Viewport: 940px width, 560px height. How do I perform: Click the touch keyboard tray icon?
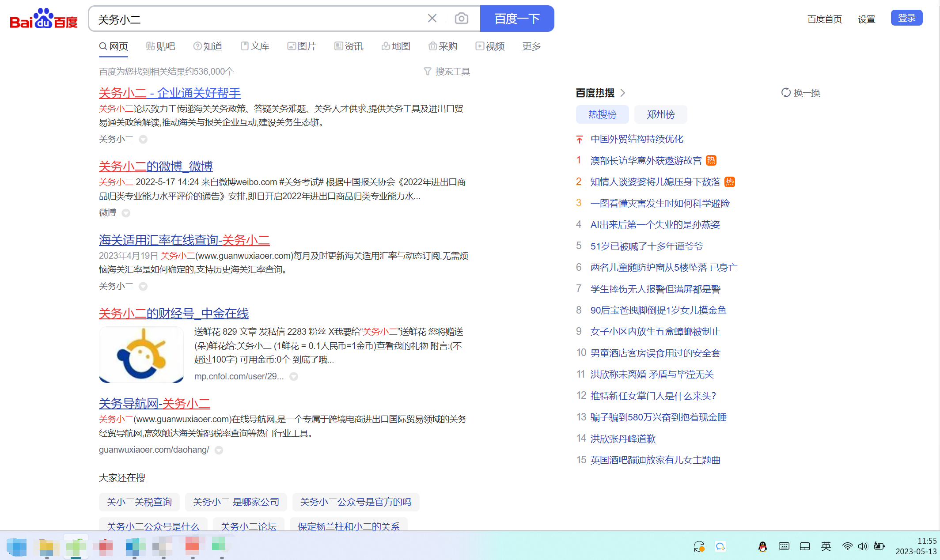point(784,547)
